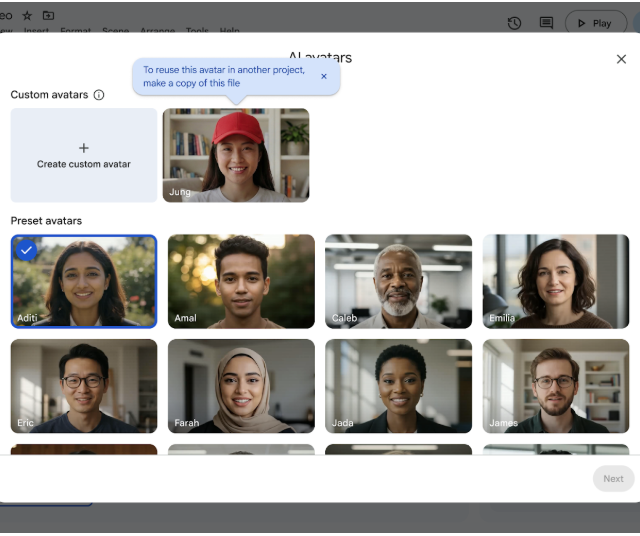Open the comments icon
640x536 pixels.
coord(546,22)
